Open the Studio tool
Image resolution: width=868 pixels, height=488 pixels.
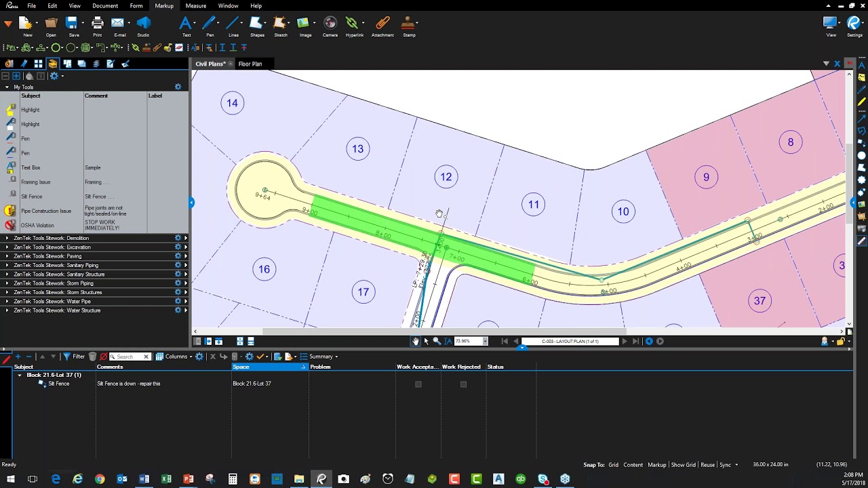(143, 26)
